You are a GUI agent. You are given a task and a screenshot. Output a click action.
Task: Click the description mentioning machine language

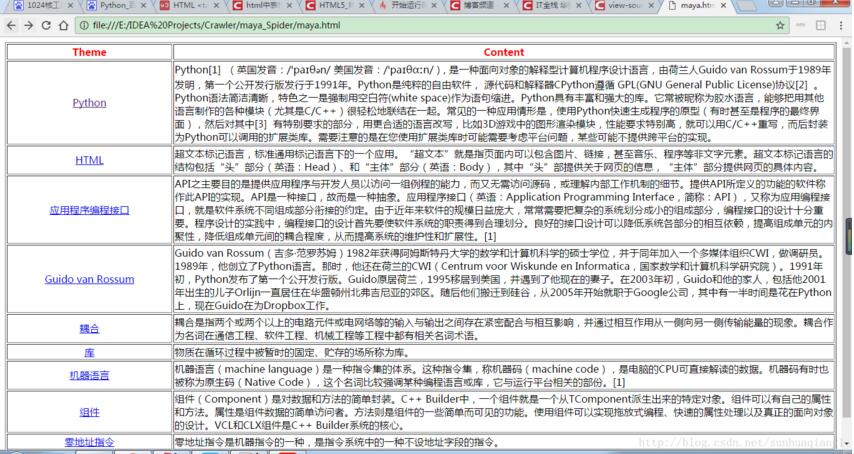point(504,376)
